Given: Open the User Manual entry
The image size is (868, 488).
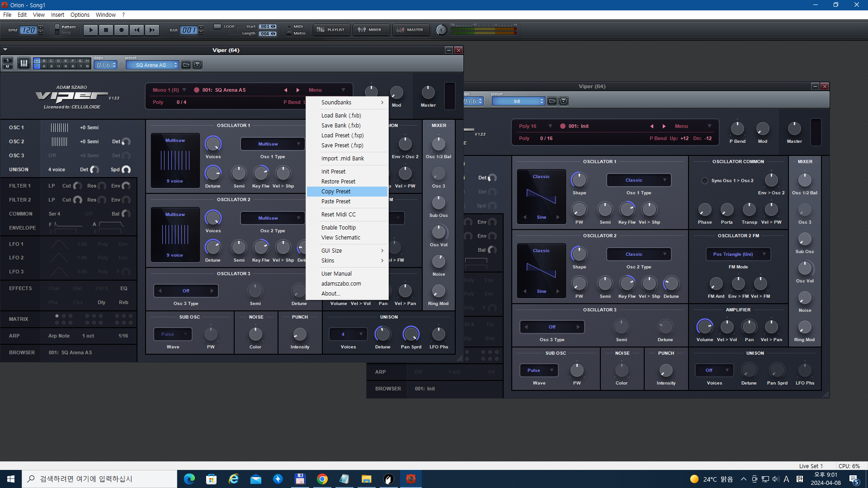Looking at the screenshot, I should tap(347, 274).
